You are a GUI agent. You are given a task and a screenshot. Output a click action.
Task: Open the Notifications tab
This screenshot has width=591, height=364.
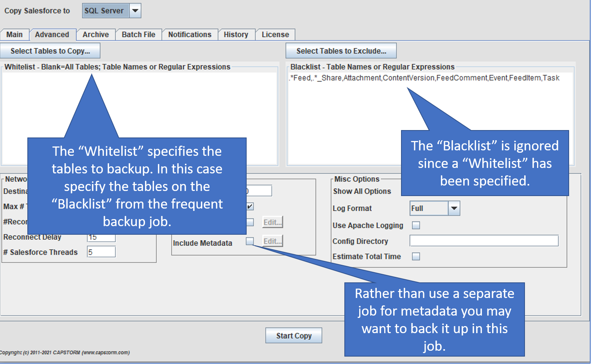pos(190,34)
